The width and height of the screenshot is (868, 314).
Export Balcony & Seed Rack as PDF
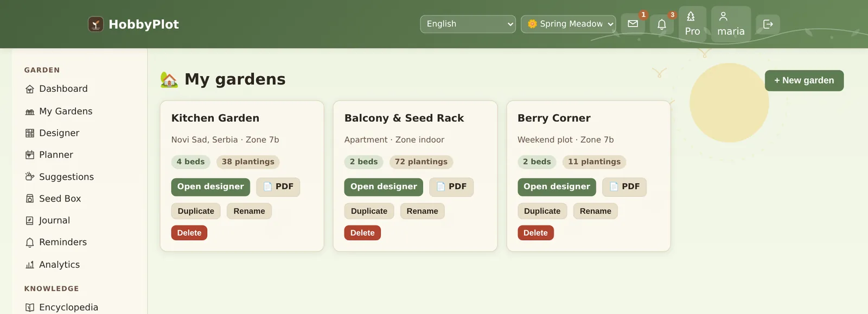451,187
